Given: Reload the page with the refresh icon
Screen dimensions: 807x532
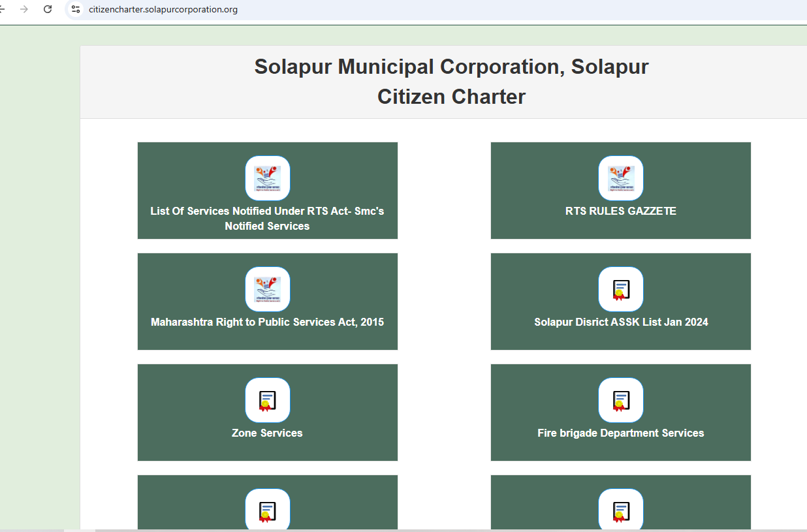Looking at the screenshot, I should (x=48, y=9).
